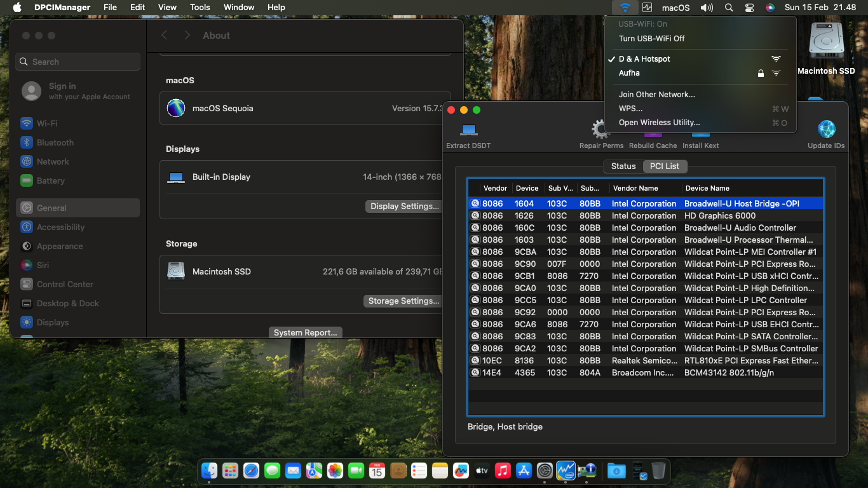Viewport: 868px width, 488px height.
Task: Click Wi-Fi icon in menu bar
Action: click(x=625, y=8)
